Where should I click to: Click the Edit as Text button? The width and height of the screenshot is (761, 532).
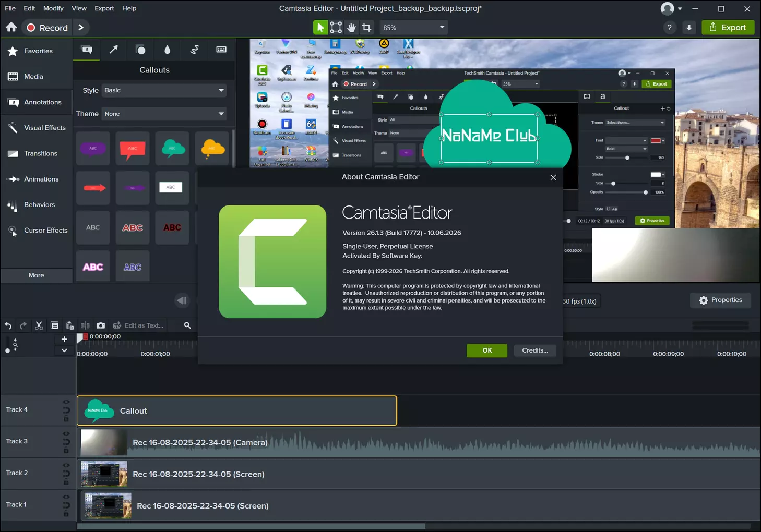tap(138, 325)
